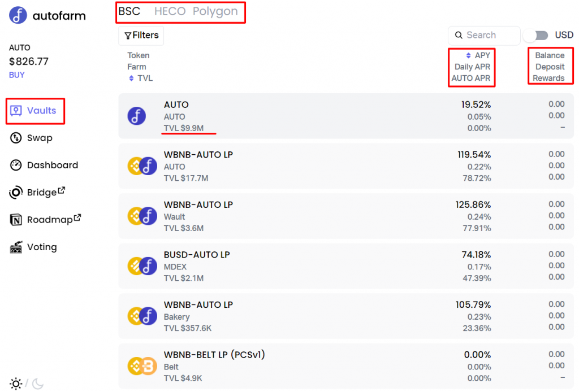Click the 23.36% AUTO APR value
Image resolution: width=579 pixels, height=392 pixels.
(x=477, y=328)
